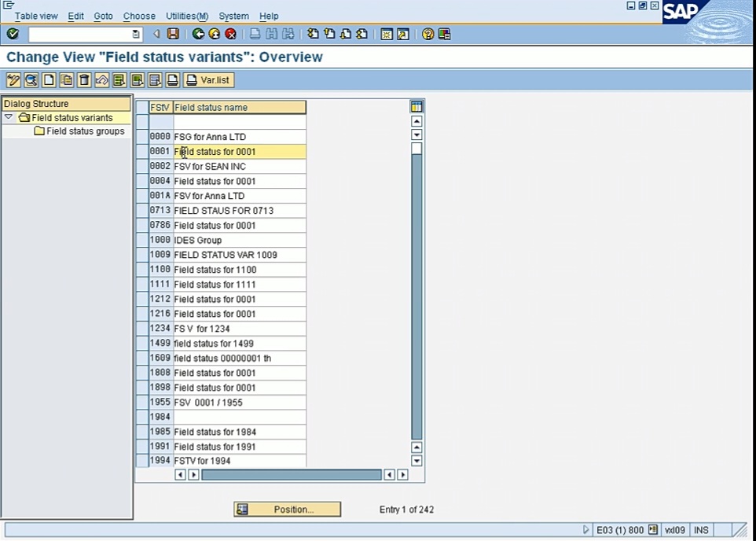
Task: Click the Next page icon
Action: click(x=346, y=34)
